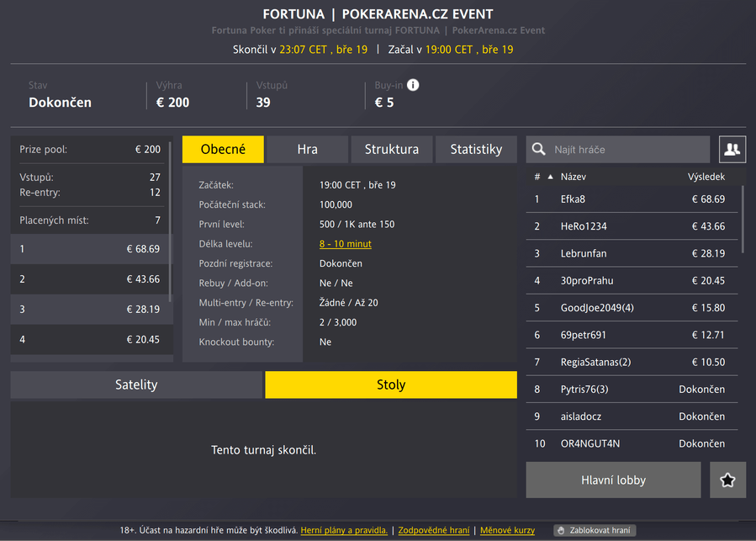Click the Placených míst row
The image size is (756, 541).
[x=90, y=220]
